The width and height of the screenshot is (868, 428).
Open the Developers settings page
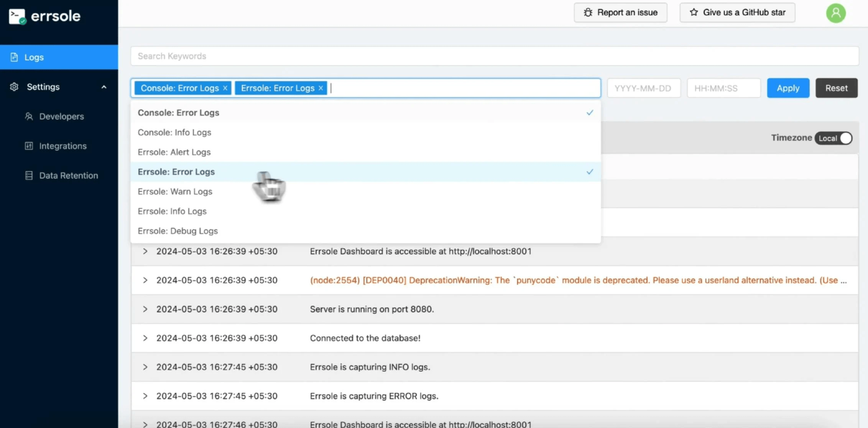tap(61, 117)
